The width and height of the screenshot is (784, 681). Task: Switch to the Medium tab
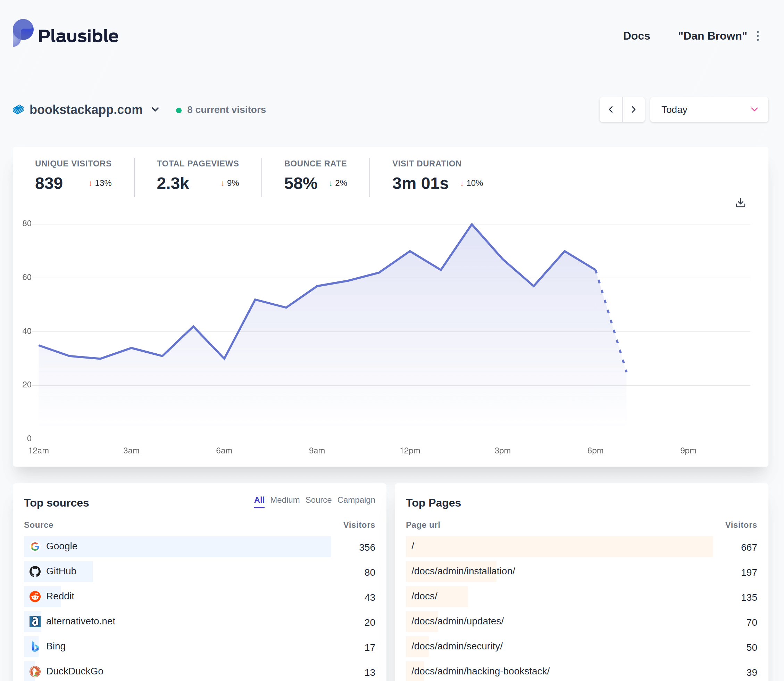coord(285,500)
